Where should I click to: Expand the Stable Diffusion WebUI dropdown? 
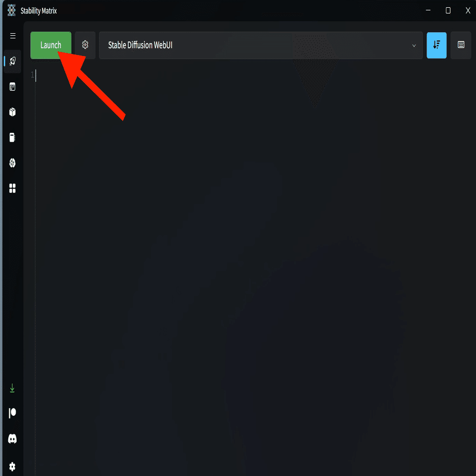(261, 45)
